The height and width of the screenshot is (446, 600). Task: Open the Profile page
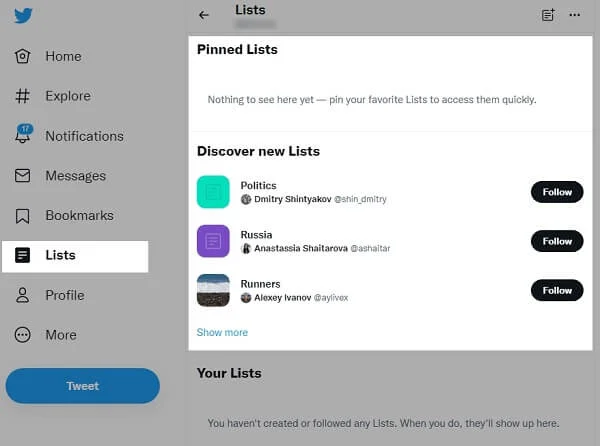tap(63, 295)
